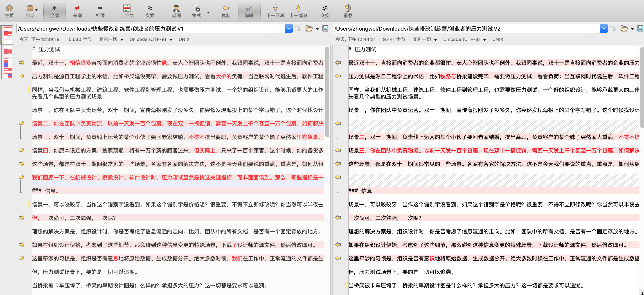
Task: Open right Unicode (UTF-8) encoding dropdown
Action: (x=464, y=40)
